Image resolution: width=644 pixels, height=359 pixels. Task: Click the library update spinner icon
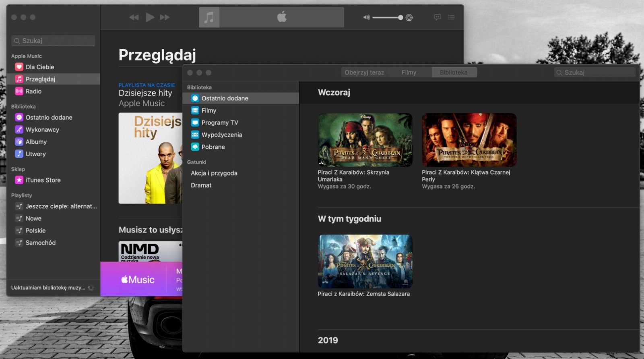[91, 288]
